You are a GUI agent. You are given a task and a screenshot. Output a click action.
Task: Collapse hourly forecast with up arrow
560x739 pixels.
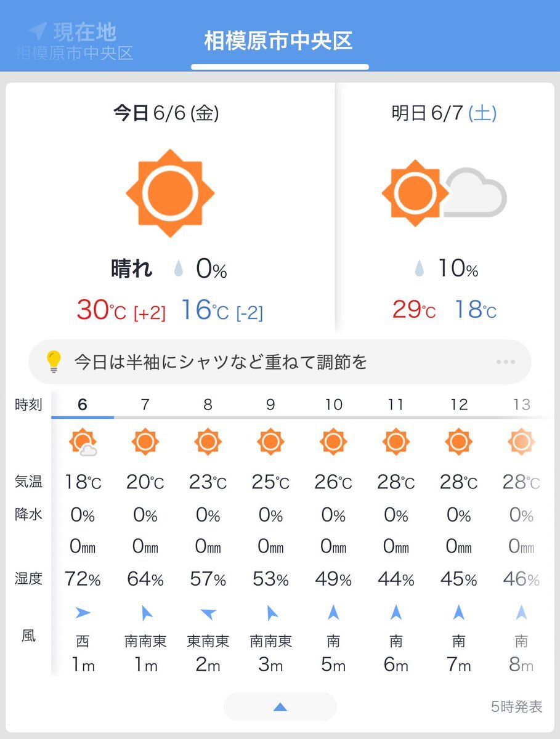[280, 706]
